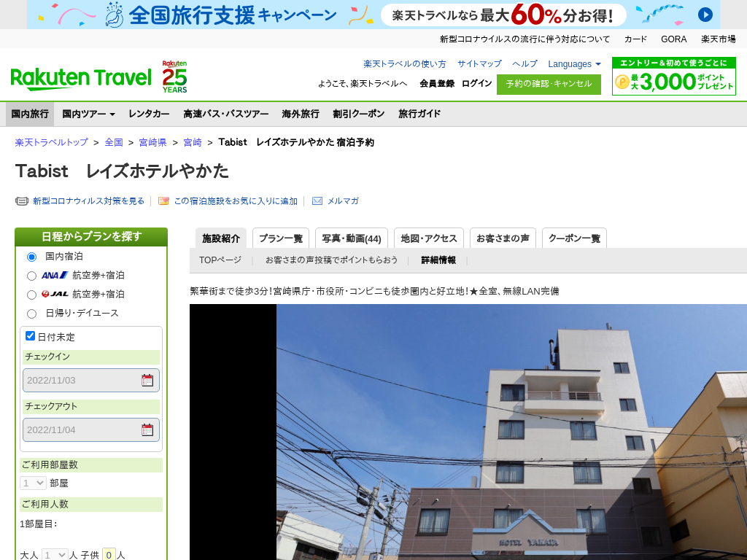Open the TOPページ sub-tab
Screen dimensions: 747x560
coord(220,260)
